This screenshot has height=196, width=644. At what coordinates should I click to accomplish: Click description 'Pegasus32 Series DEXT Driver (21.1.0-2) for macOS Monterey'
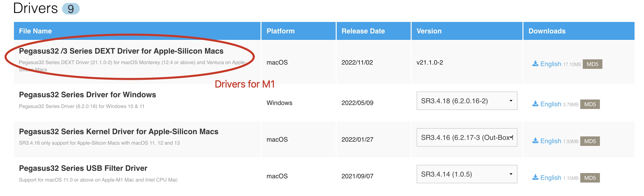pyautogui.click(x=133, y=66)
